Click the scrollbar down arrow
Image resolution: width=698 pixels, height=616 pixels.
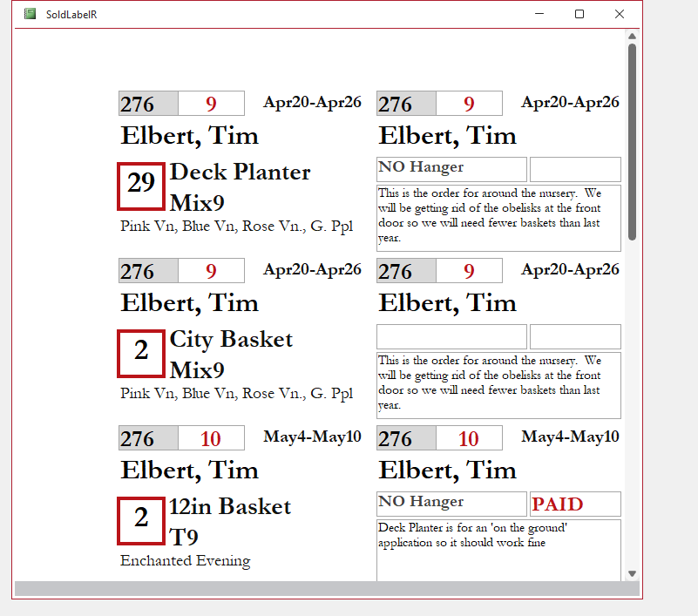[x=632, y=574]
